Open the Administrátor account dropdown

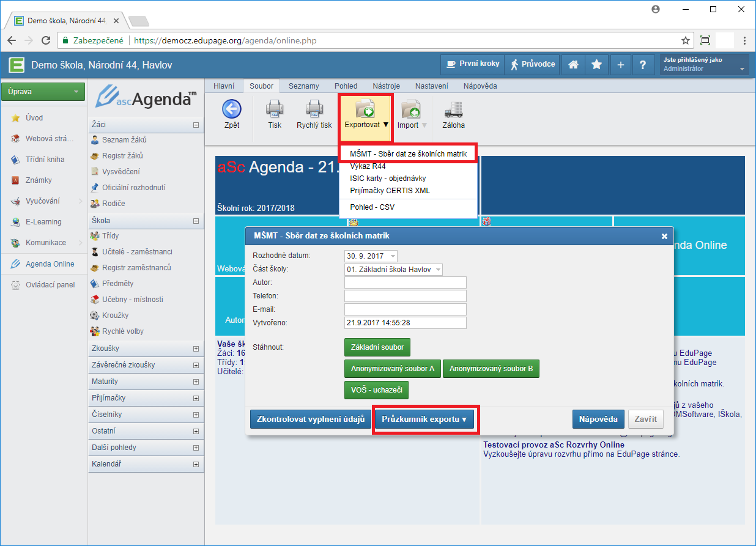pos(704,64)
